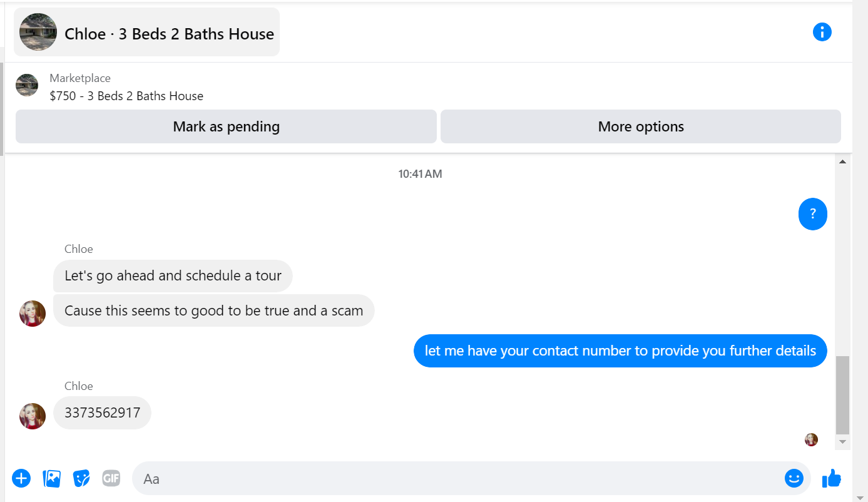Open the emoji picker smiley

point(794,479)
